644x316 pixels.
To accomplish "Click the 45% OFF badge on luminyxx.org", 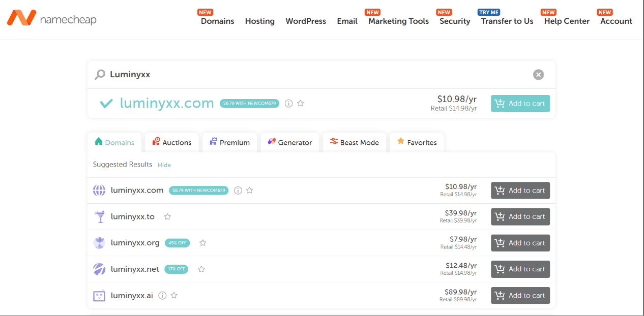I will (x=177, y=243).
